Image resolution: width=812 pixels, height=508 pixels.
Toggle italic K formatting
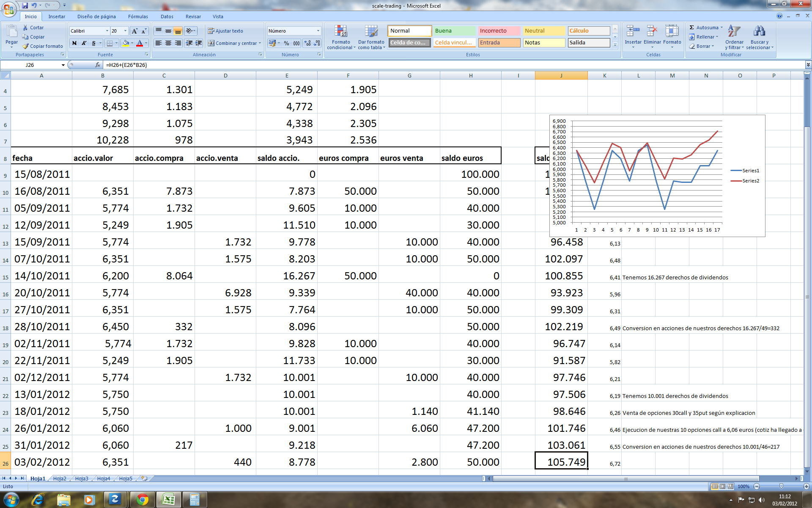coord(84,43)
